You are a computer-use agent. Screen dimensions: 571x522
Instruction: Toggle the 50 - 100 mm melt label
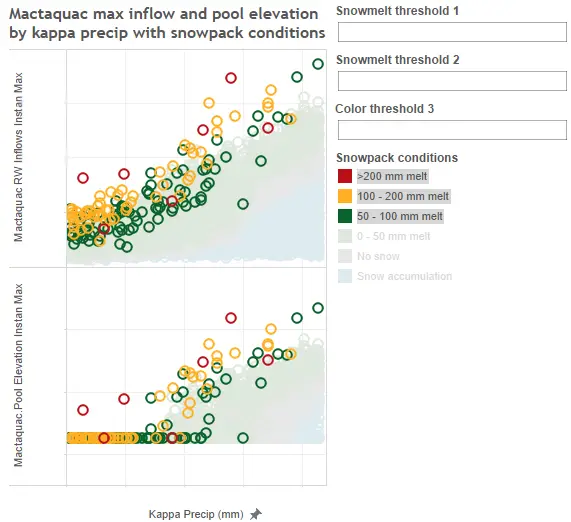point(400,216)
